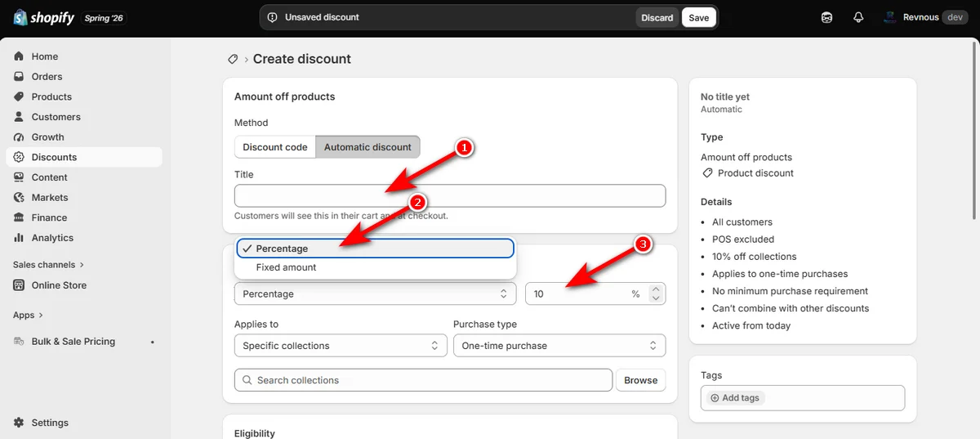
Task: Open Settings in the sidebar
Action: point(84,423)
